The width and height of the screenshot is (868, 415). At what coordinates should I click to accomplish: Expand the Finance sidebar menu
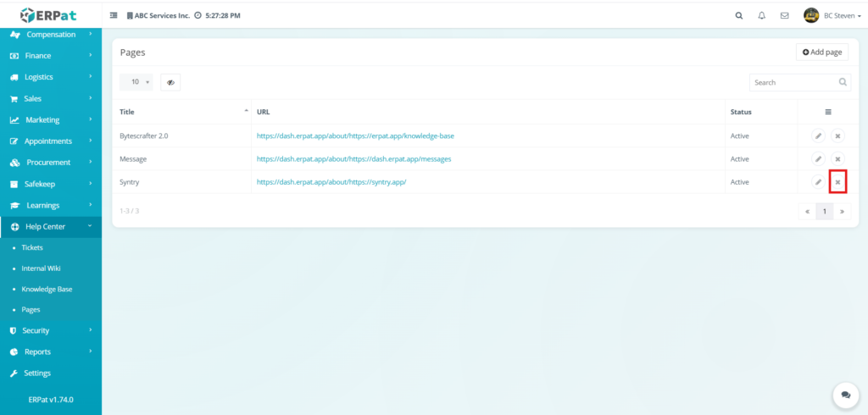pyautogui.click(x=51, y=56)
